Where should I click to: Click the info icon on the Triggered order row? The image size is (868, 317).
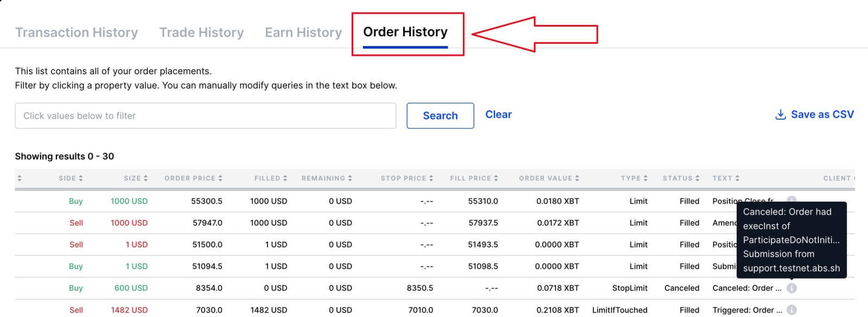pyautogui.click(x=792, y=310)
